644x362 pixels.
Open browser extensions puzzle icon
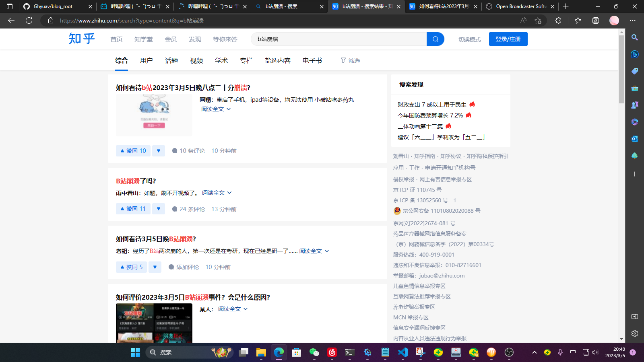pyautogui.click(x=558, y=21)
